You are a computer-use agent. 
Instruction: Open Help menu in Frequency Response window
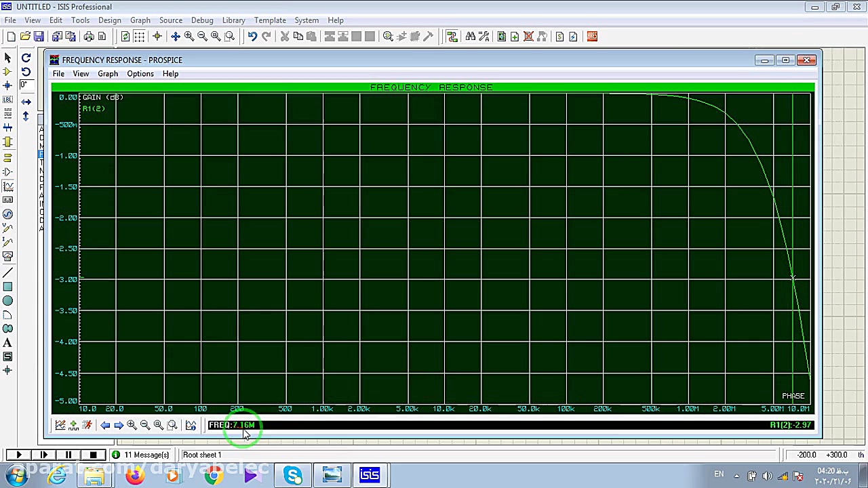pos(170,74)
